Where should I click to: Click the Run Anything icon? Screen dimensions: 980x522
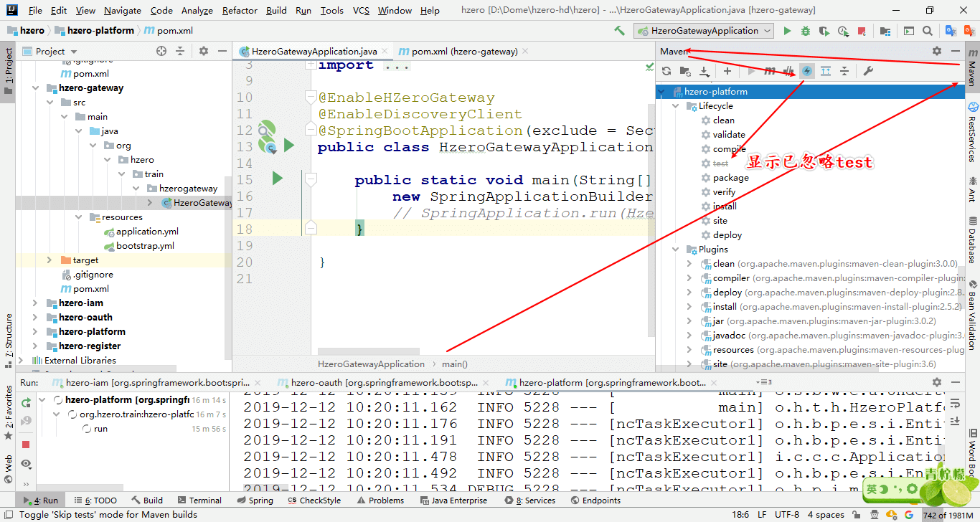(909, 31)
